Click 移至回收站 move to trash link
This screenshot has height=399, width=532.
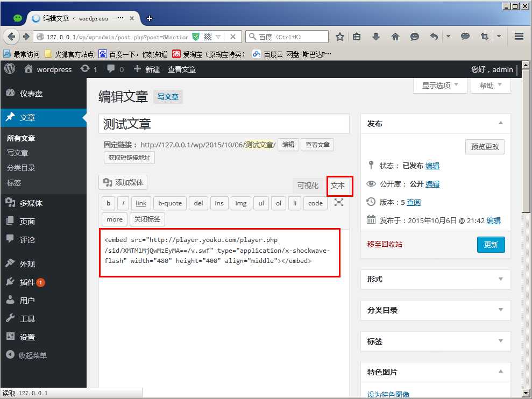(385, 244)
